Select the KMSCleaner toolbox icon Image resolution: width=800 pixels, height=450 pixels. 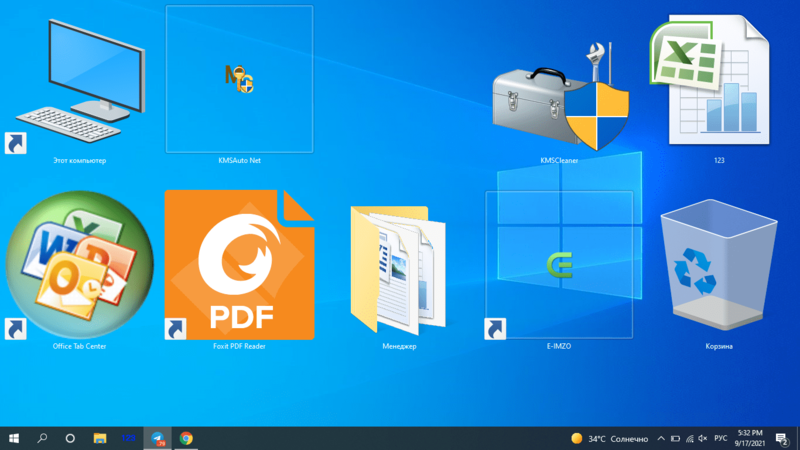click(560, 97)
